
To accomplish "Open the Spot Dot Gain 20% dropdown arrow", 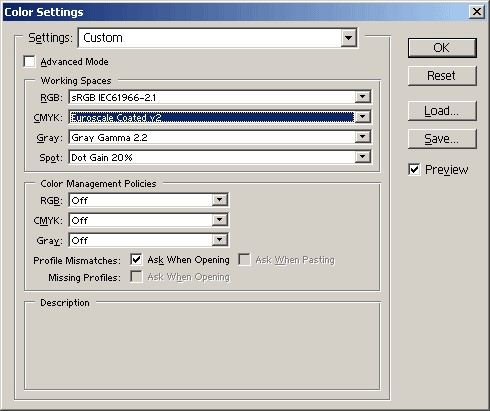I will pos(363,157).
